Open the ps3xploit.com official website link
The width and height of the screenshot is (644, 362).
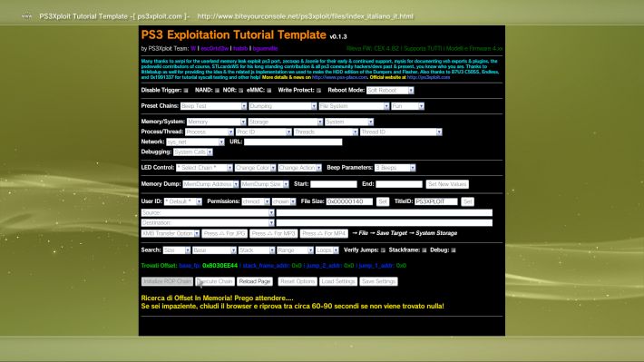pos(428,77)
